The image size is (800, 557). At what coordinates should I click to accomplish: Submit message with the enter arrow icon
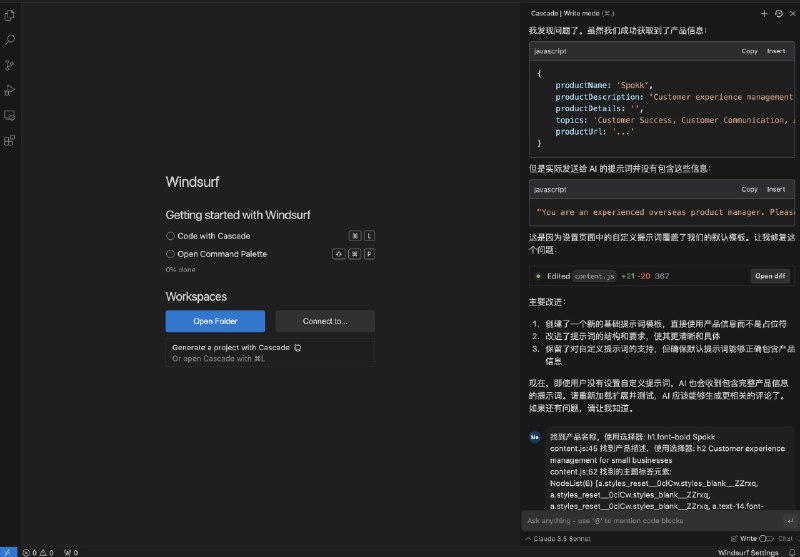(x=790, y=521)
